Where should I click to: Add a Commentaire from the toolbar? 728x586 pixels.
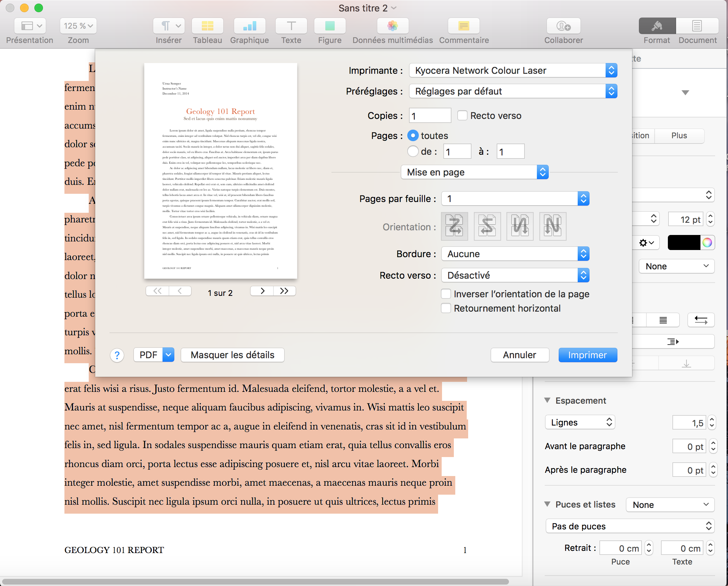tap(464, 26)
